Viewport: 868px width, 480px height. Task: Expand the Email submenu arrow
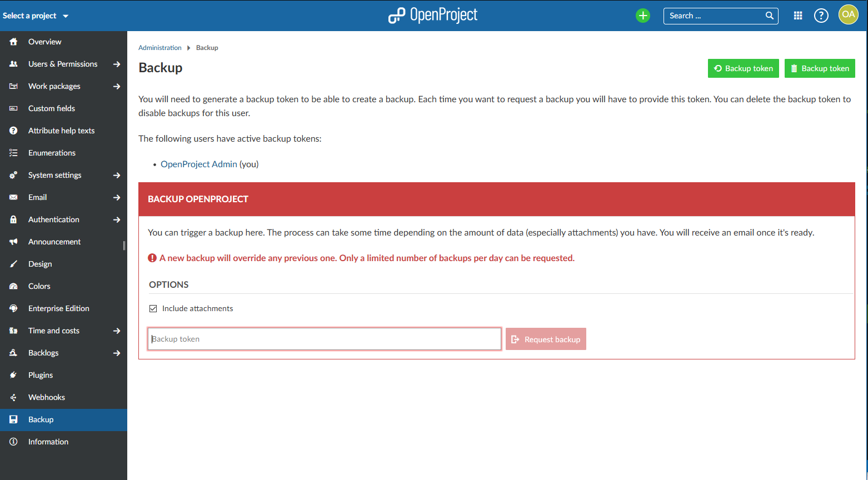pos(117,197)
